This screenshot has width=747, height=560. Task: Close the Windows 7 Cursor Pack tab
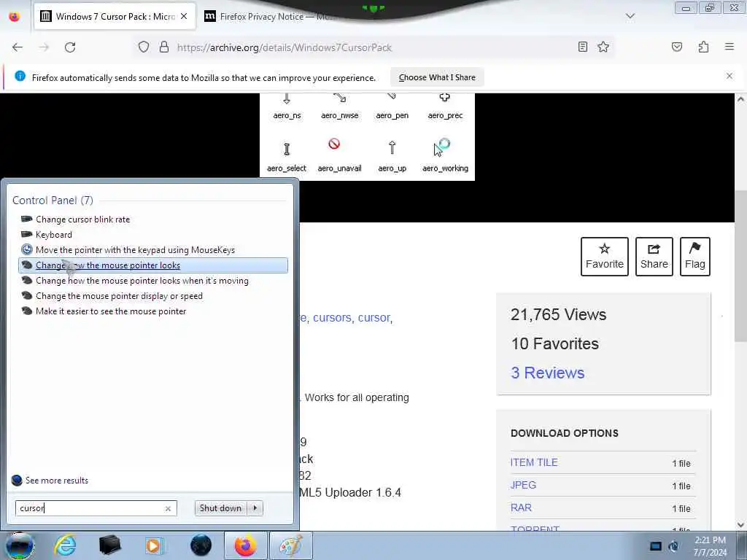click(184, 16)
